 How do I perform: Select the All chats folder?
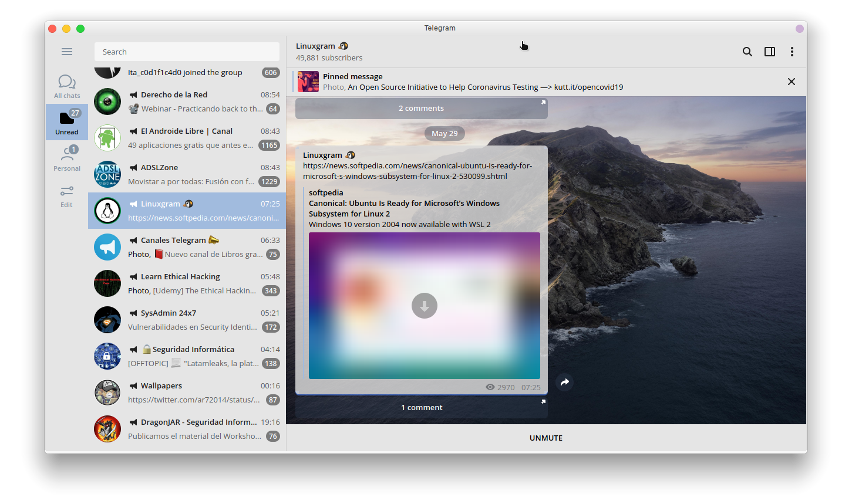tap(67, 86)
